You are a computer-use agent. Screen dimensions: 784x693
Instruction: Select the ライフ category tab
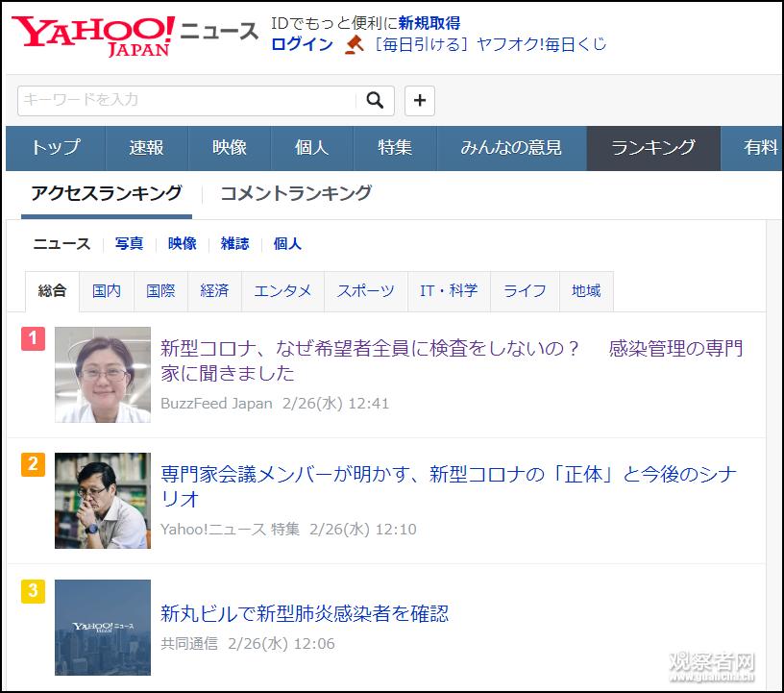click(x=525, y=290)
